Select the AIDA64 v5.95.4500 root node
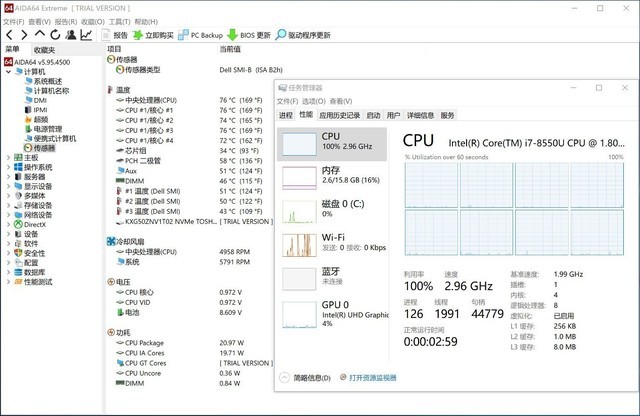Viewport: 640px width, 416px height. pos(37,62)
